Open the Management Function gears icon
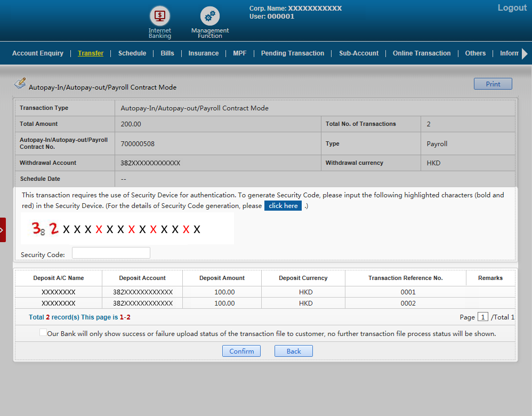Screen dimensions: 532x416 pyautogui.click(x=210, y=16)
